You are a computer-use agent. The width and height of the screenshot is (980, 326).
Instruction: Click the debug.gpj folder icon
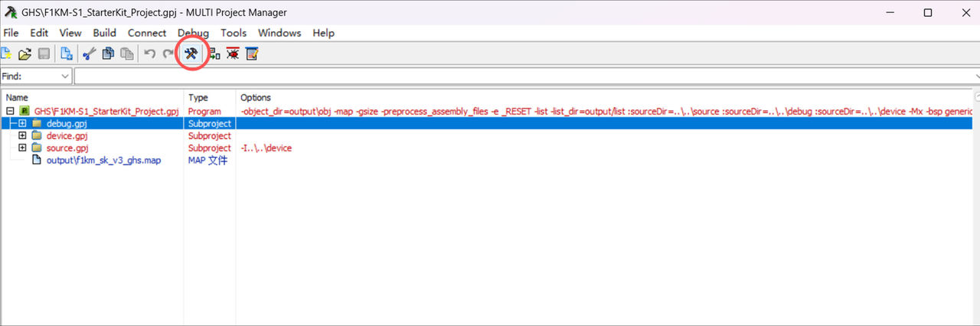(36, 123)
